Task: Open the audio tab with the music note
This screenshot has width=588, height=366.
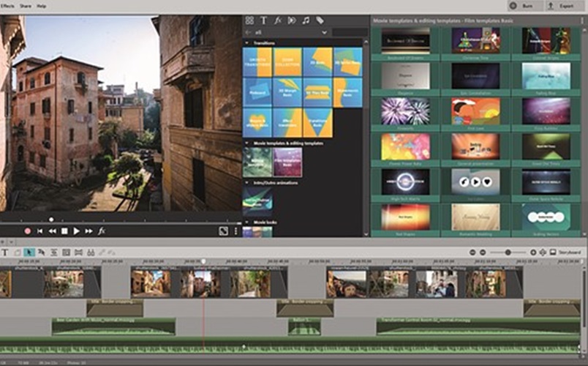Action: 306,20
